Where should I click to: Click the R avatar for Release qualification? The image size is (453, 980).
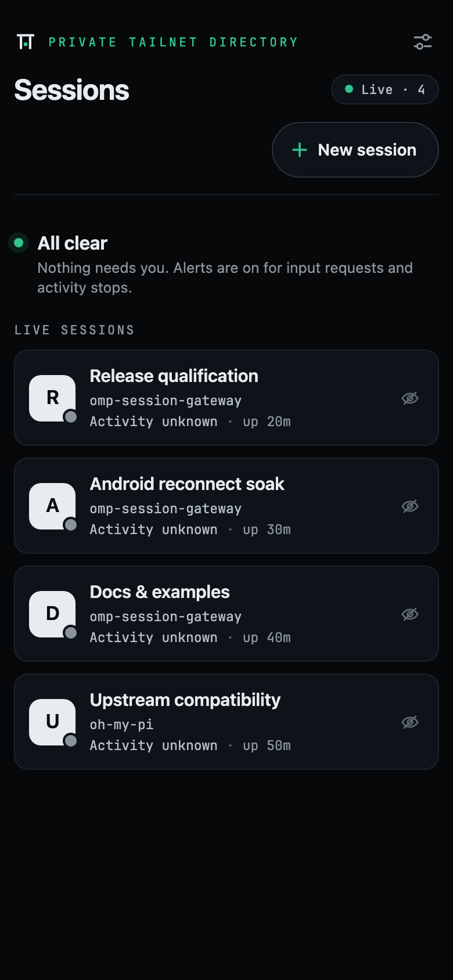[x=52, y=398]
